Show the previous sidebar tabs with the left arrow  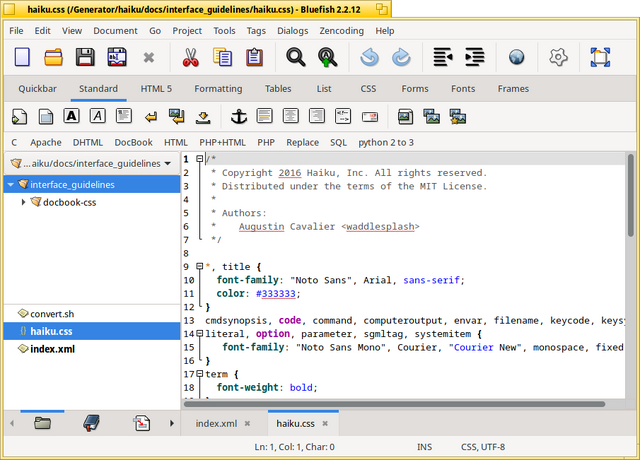12,423
